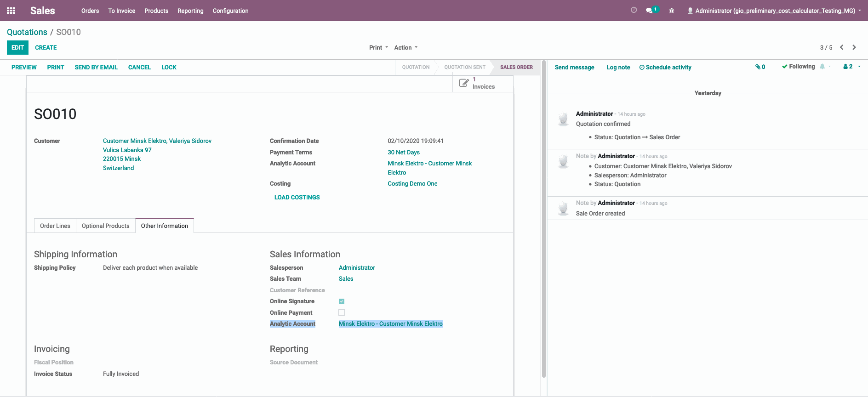Screen dimensions: 868x397
Task: Click the Preview button
Action: pos(24,67)
